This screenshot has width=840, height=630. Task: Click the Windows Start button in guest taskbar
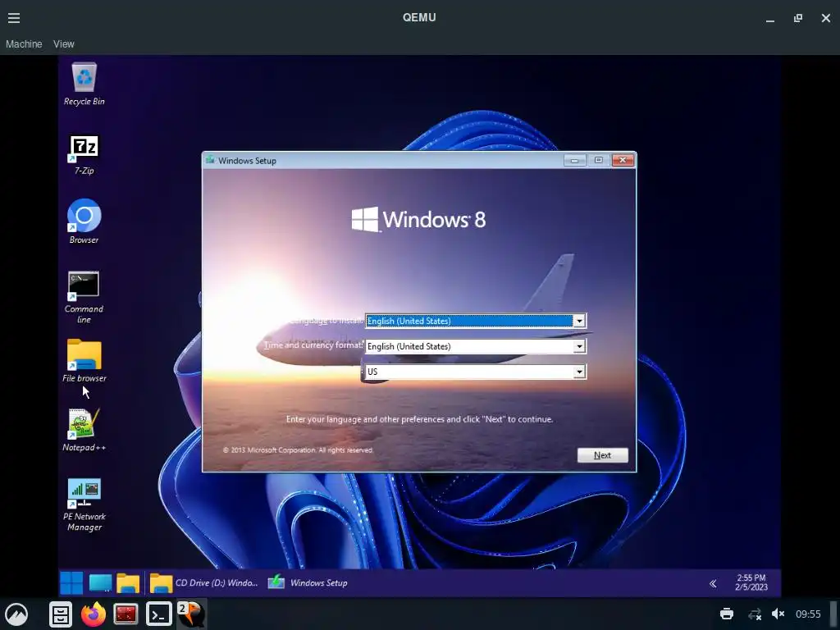coord(71,583)
